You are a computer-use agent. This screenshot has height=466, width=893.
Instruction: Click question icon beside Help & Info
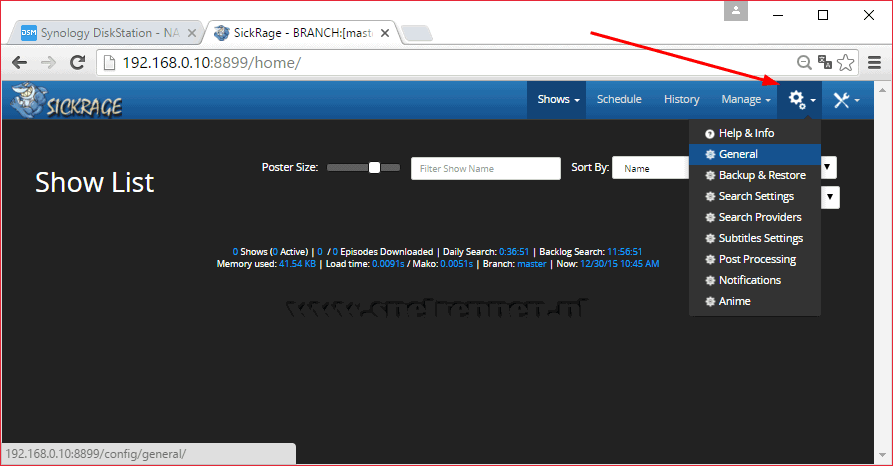coord(710,134)
